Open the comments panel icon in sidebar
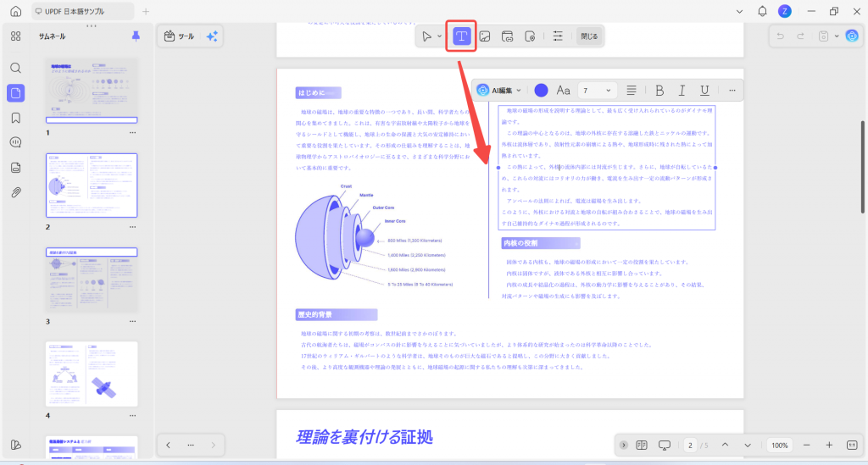The image size is (868, 465). point(15,142)
